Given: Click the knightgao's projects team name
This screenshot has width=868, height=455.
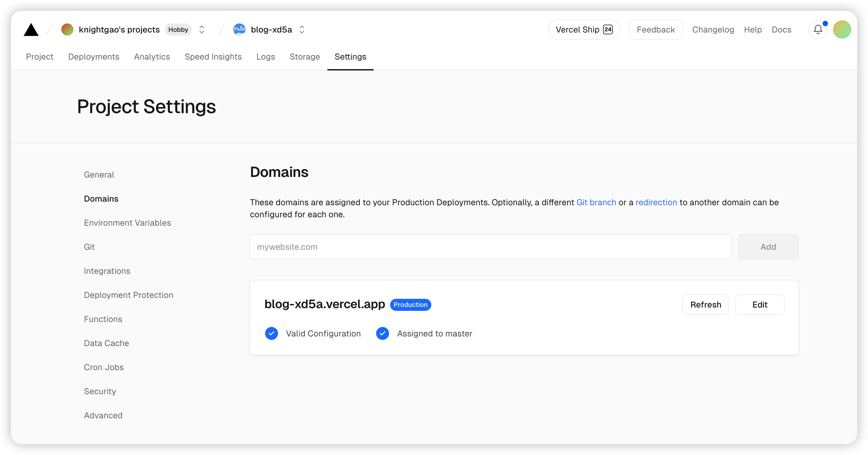Looking at the screenshot, I should [x=119, y=30].
